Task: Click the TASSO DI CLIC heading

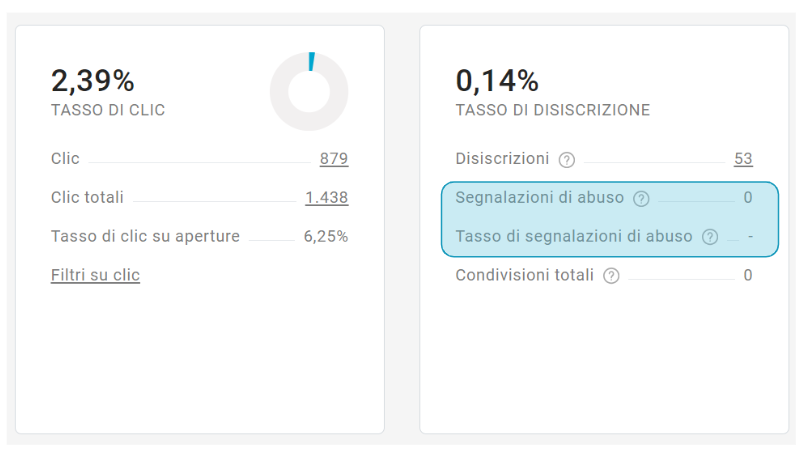Action: pyautogui.click(x=108, y=110)
